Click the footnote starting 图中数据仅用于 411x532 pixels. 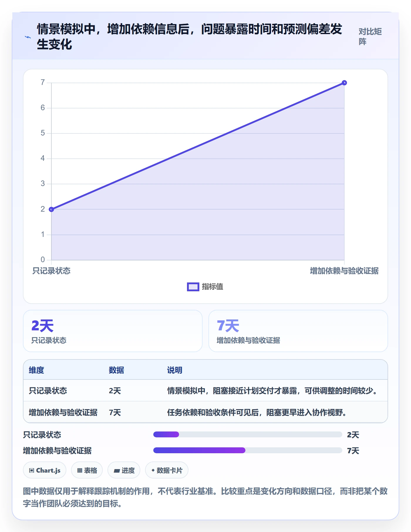pos(205,497)
